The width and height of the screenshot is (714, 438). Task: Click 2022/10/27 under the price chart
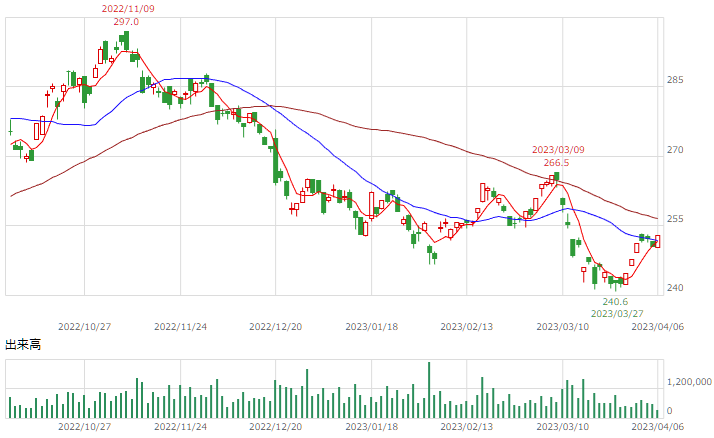(85, 327)
